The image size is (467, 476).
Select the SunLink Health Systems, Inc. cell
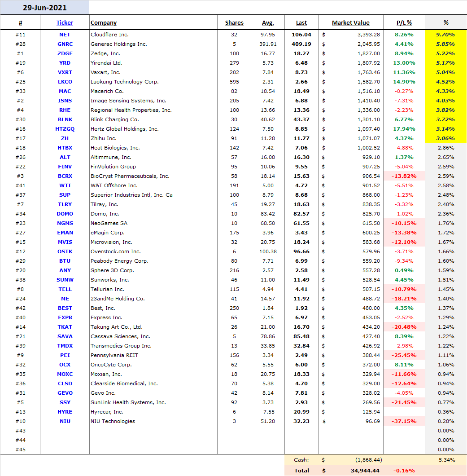click(x=153, y=402)
